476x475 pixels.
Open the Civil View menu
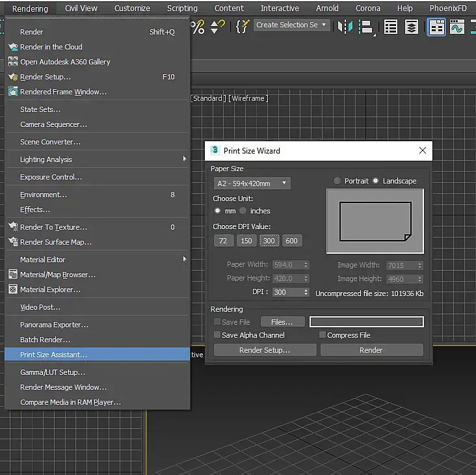[81, 8]
